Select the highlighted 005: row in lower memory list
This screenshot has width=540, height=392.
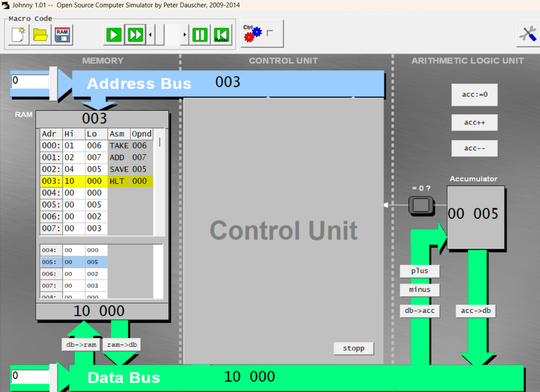74,262
